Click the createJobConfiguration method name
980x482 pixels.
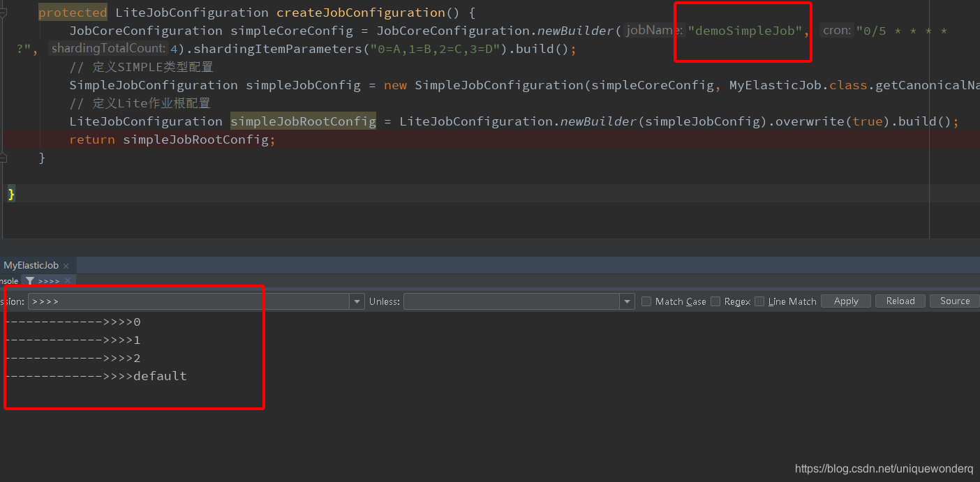(x=361, y=13)
